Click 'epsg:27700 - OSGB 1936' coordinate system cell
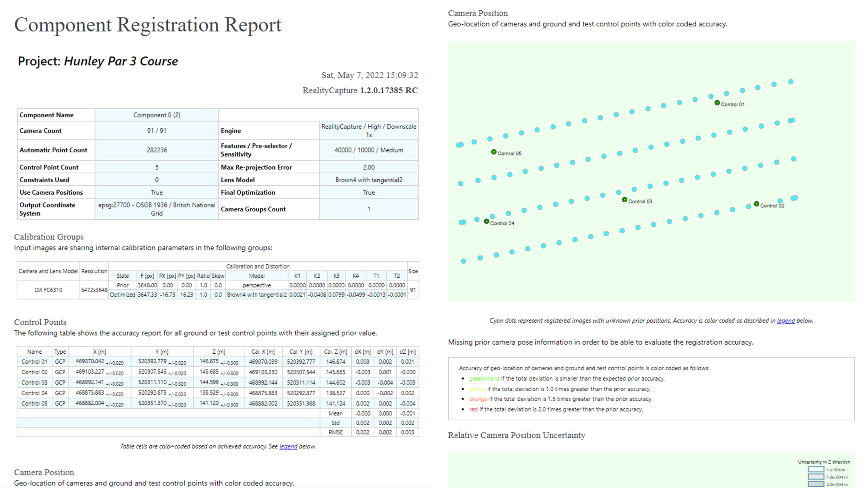This screenshot has width=868, height=488. (x=157, y=209)
